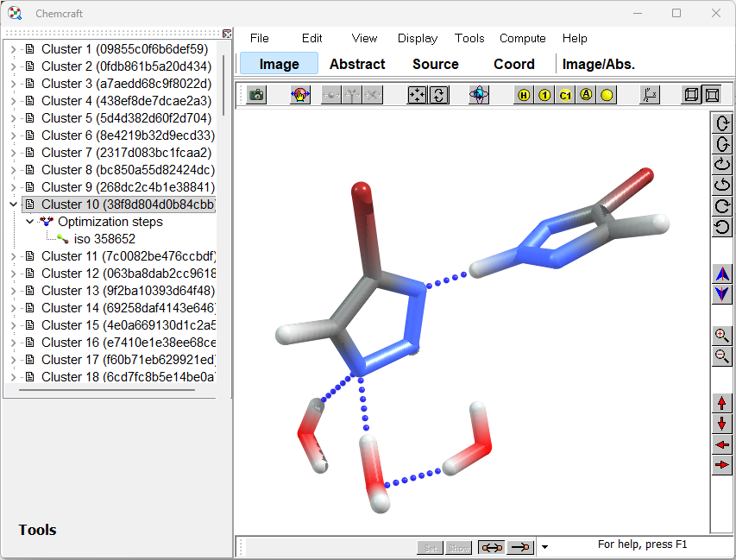The height and width of the screenshot is (560, 736).
Task: Rotate the molecule counterclockwise with the circular arrow
Action: [x=722, y=227]
